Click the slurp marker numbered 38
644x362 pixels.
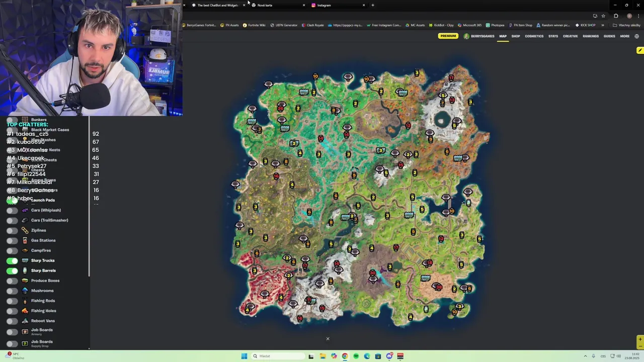(439, 287)
